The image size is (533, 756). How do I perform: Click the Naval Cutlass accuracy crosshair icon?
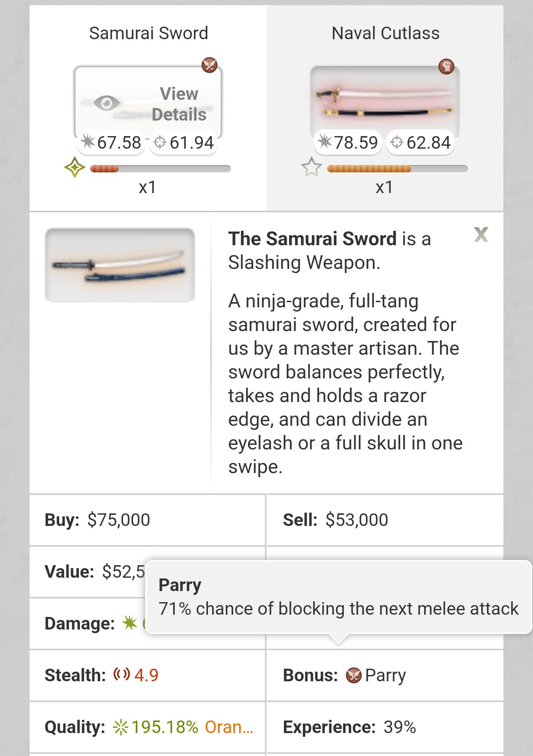pos(396,142)
